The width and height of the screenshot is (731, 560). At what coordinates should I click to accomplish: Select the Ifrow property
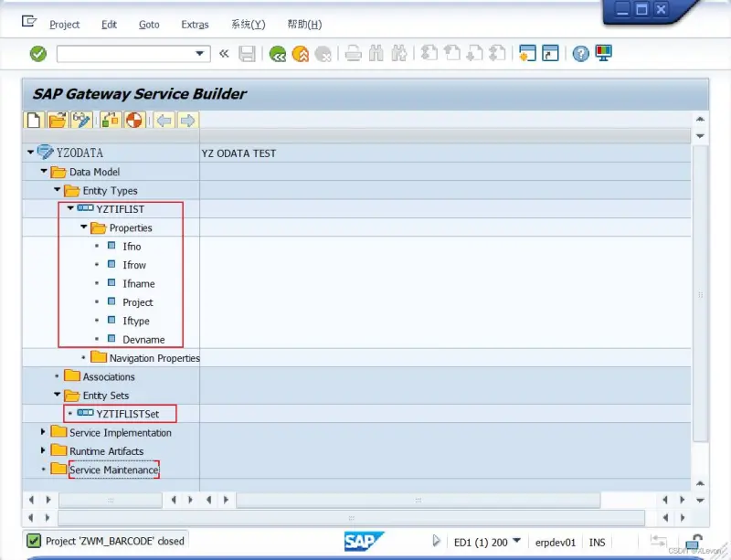(x=134, y=265)
